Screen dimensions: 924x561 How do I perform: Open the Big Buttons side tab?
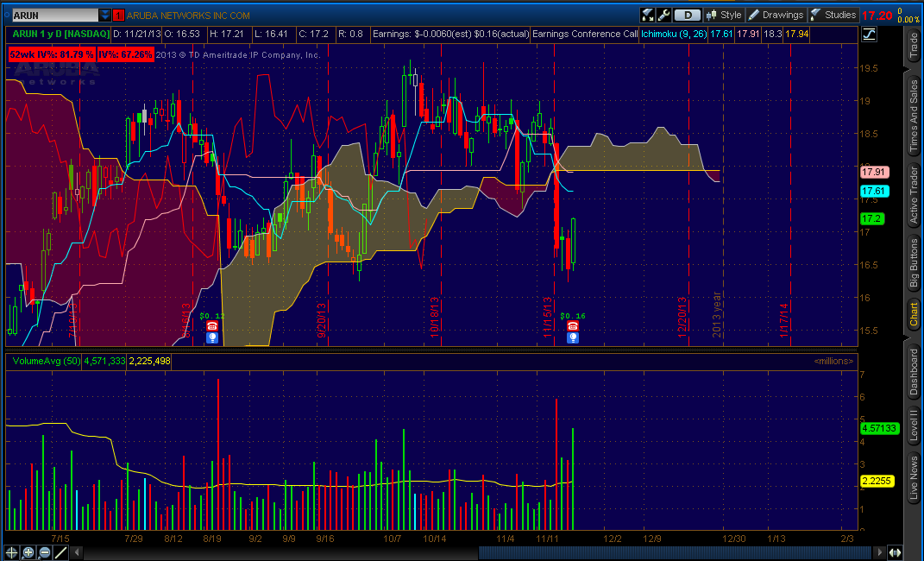point(914,262)
